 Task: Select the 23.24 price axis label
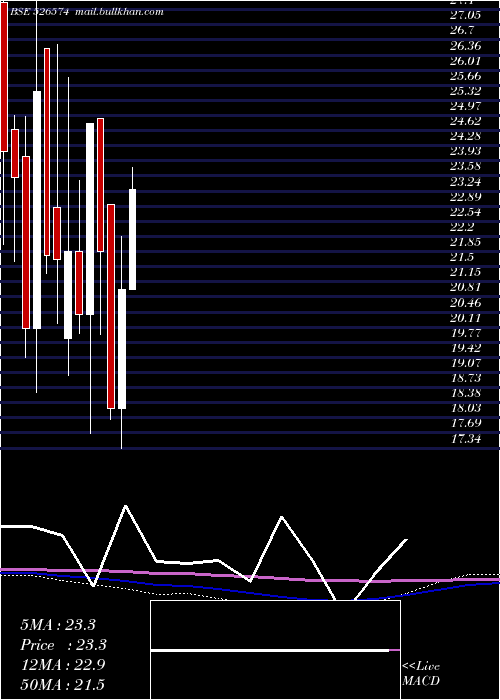[x=466, y=182]
